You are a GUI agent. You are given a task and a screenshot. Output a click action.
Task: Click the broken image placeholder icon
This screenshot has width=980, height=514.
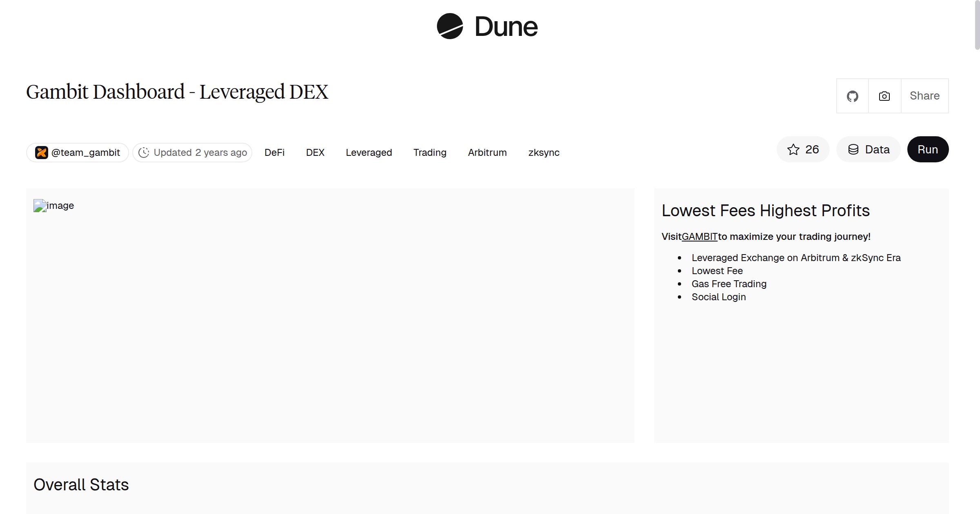pyautogui.click(x=40, y=206)
